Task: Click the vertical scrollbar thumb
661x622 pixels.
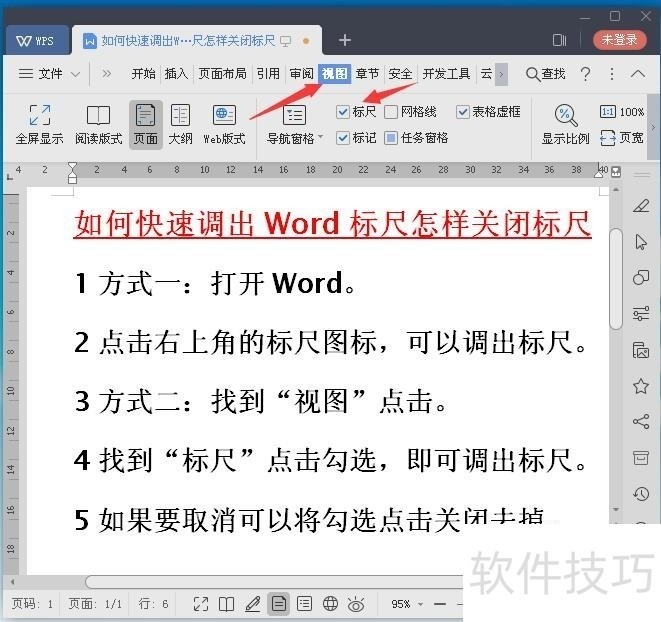Action: [x=616, y=278]
